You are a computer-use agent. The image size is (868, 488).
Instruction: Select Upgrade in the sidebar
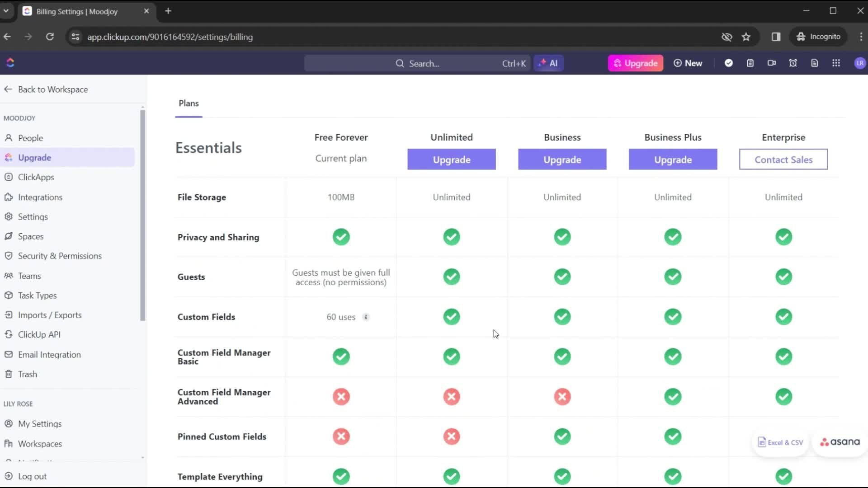pyautogui.click(x=68, y=158)
